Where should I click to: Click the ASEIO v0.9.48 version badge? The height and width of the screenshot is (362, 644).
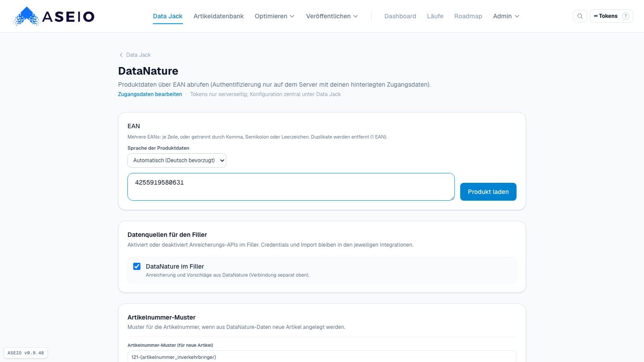[26, 353]
